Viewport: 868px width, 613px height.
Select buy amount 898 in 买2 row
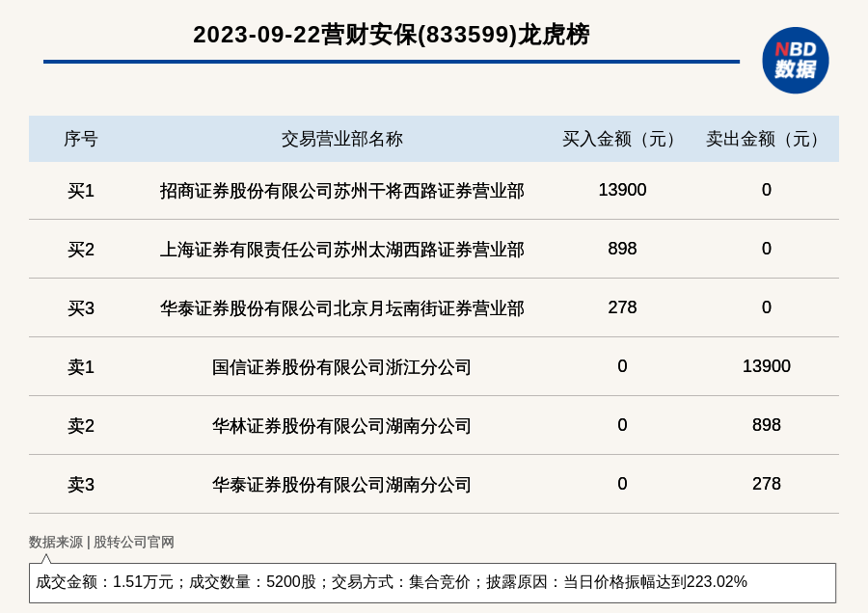[622, 249]
